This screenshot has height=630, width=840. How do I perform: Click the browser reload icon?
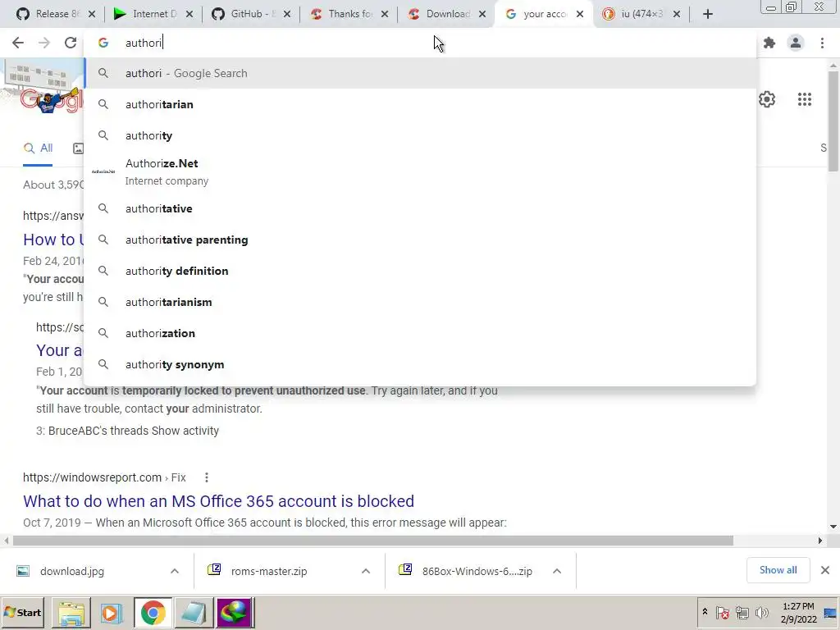[71, 43]
